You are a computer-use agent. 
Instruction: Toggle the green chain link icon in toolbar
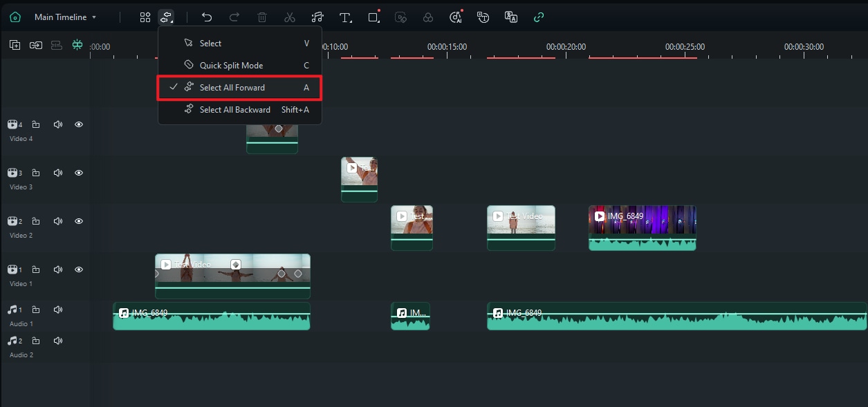click(x=539, y=17)
